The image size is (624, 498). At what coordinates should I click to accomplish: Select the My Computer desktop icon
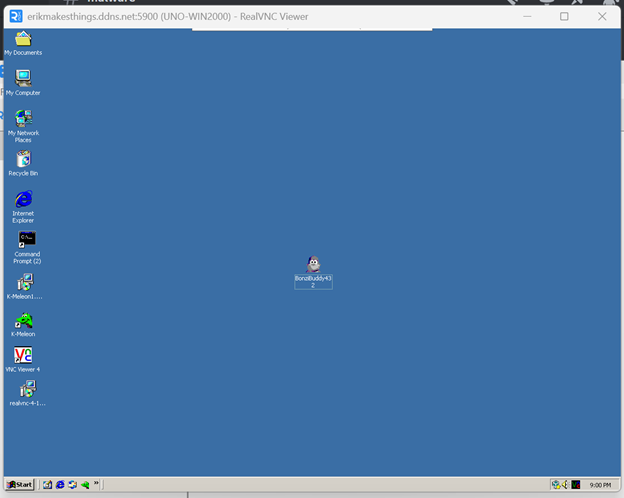tap(23, 79)
